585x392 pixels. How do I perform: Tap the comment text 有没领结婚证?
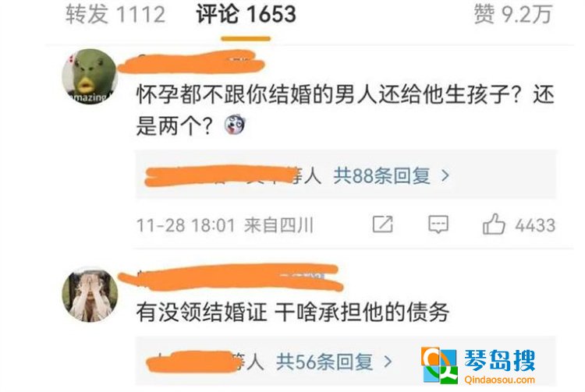tap(201, 313)
